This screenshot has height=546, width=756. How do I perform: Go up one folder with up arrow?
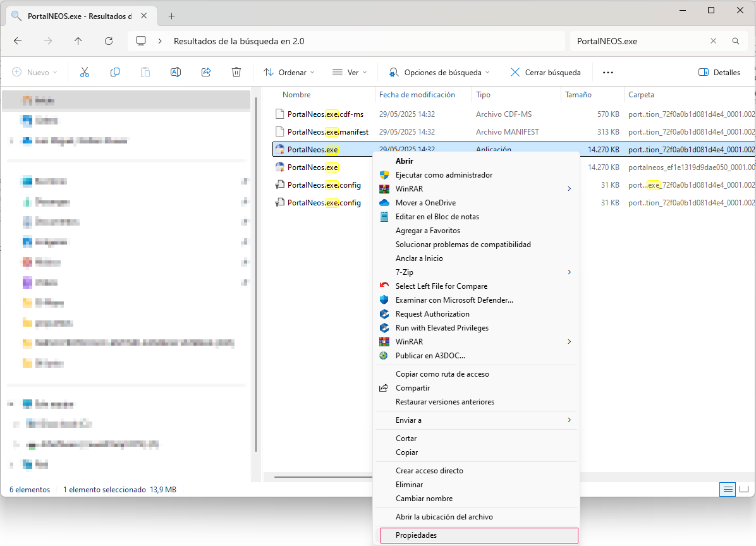point(78,41)
